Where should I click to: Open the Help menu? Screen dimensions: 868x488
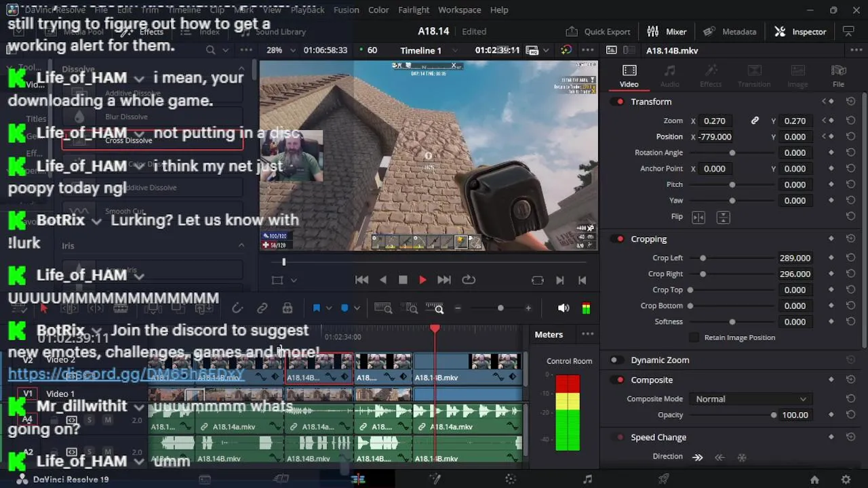(499, 9)
